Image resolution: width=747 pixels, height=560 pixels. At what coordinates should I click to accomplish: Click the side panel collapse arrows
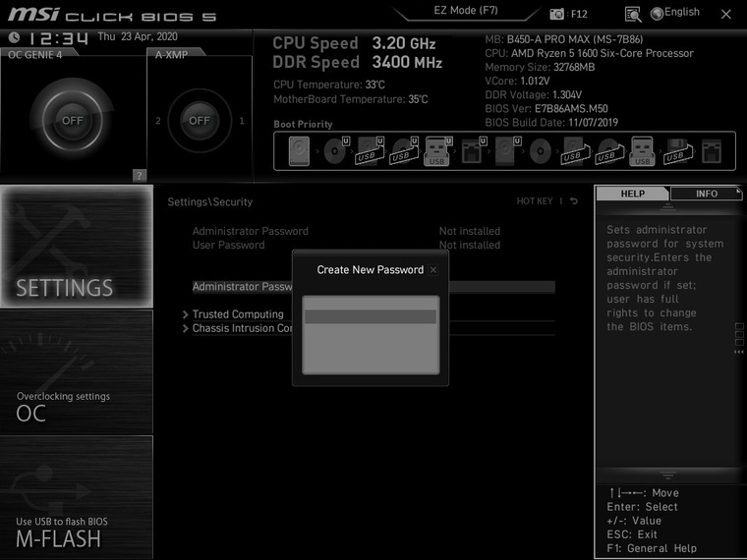738,352
